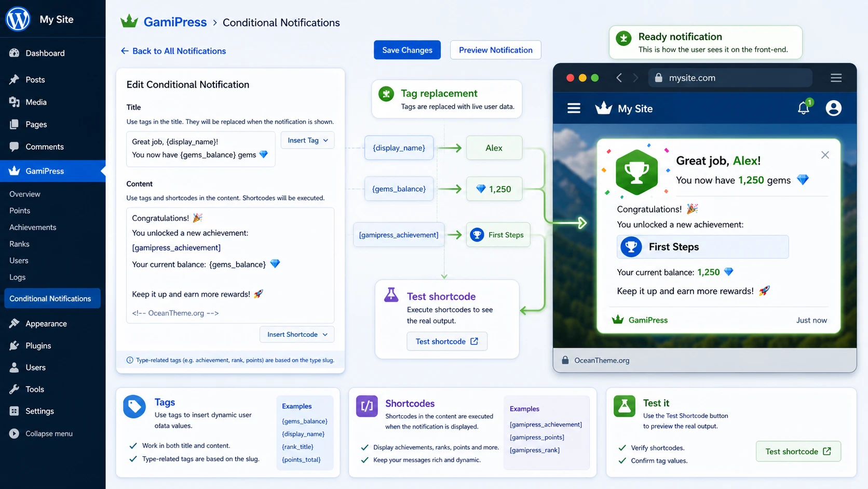Click the Tags blue tag icon
868x489 pixels.
134,406
